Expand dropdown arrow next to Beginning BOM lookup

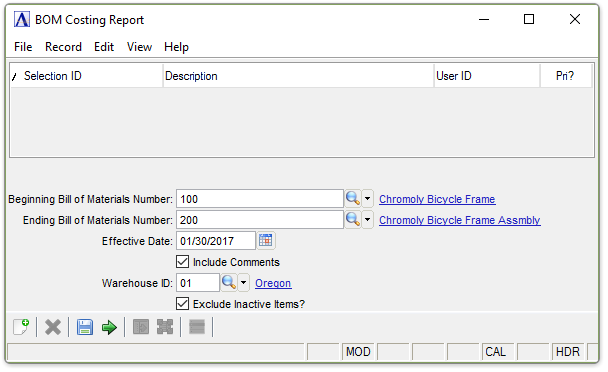pyautogui.click(x=367, y=199)
